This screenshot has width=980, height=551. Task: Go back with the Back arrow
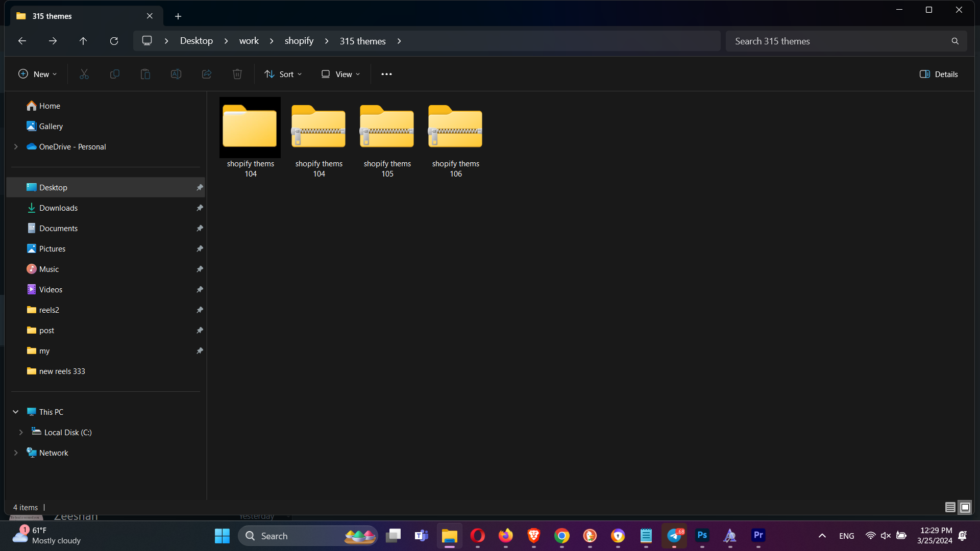point(22,41)
